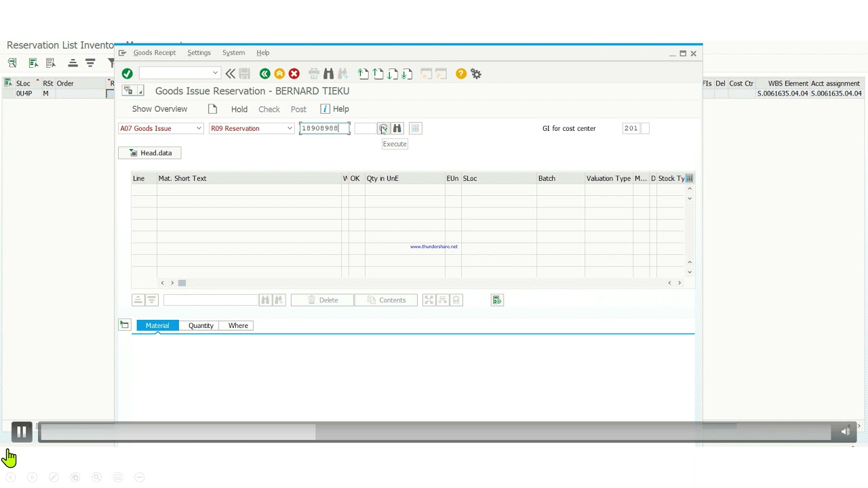Open the transaction command field dropdown
Screen dimensions: 868x488
coord(215,73)
